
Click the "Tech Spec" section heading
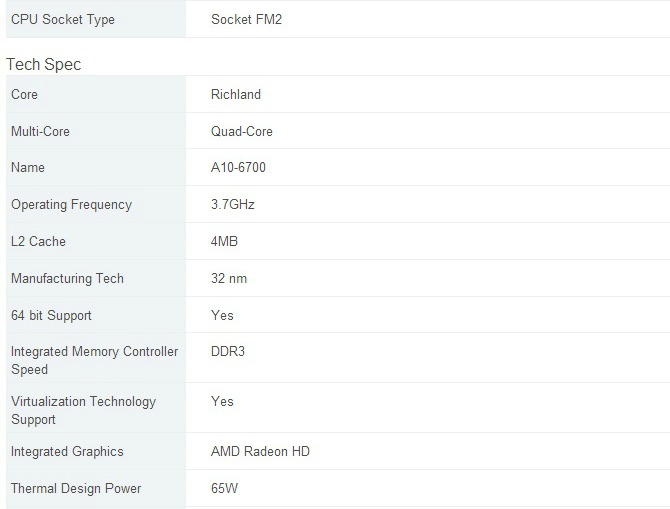point(44,64)
